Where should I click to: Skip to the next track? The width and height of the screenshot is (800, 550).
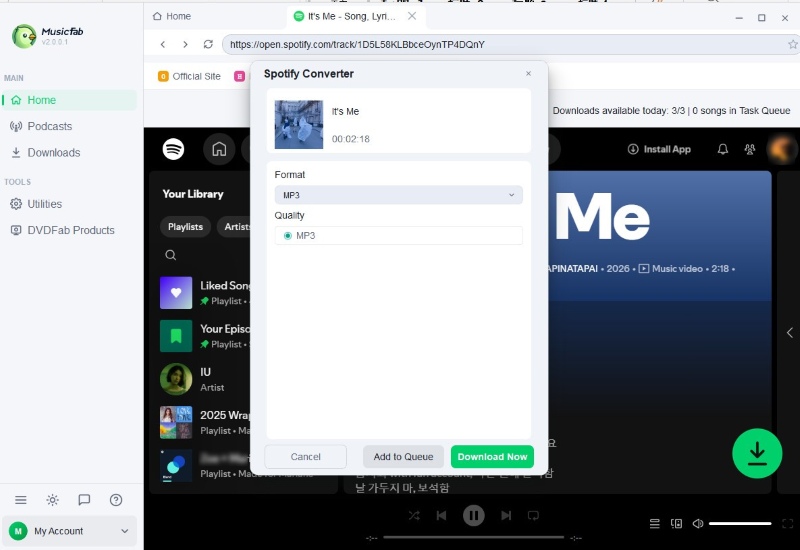coord(506,516)
